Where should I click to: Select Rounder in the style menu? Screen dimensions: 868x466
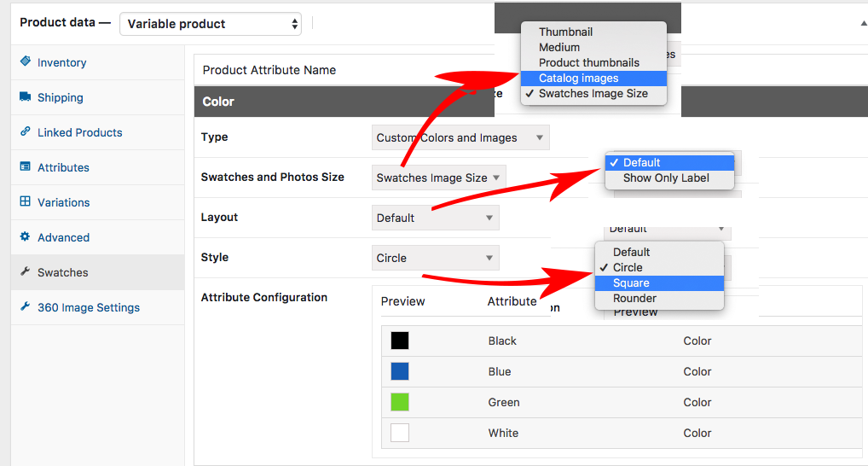point(634,299)
